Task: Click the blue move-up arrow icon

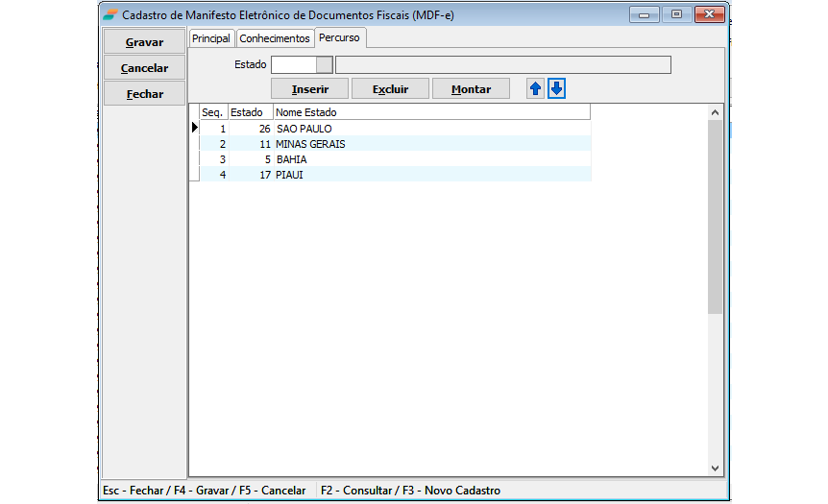Action: coord(536,89)
